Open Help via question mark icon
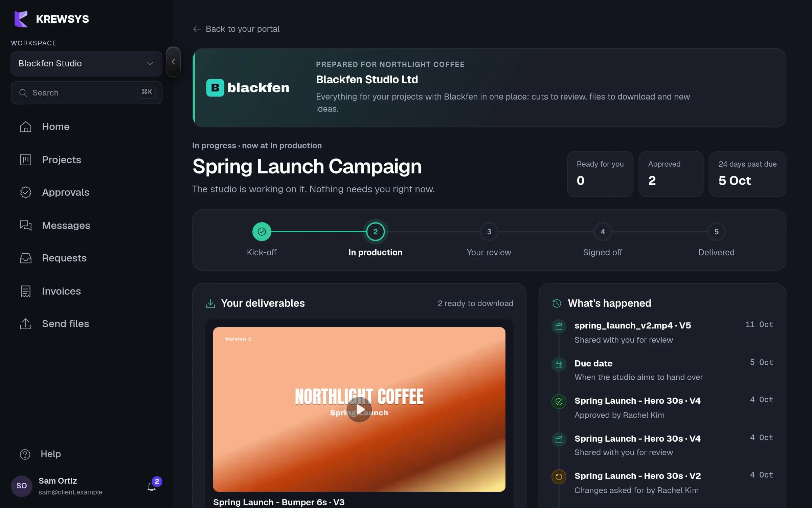Image resolution: width=812 pixels, height=508 pixels. click(x=25, y=454)
